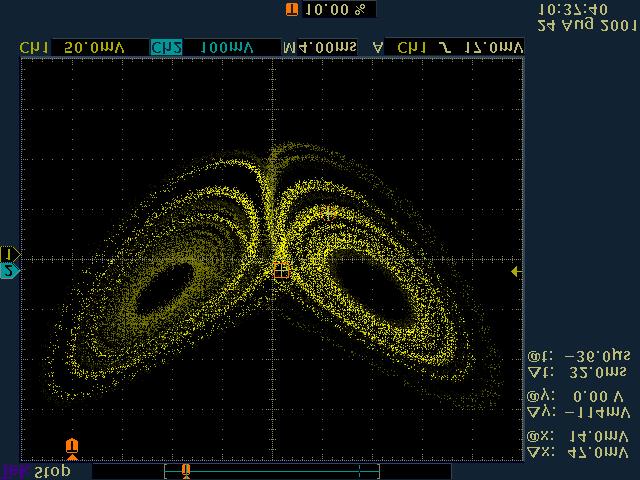Click the Δx 42.0mV cursor readout
Screen dimensions: 640x480
[x=578, y=452]
